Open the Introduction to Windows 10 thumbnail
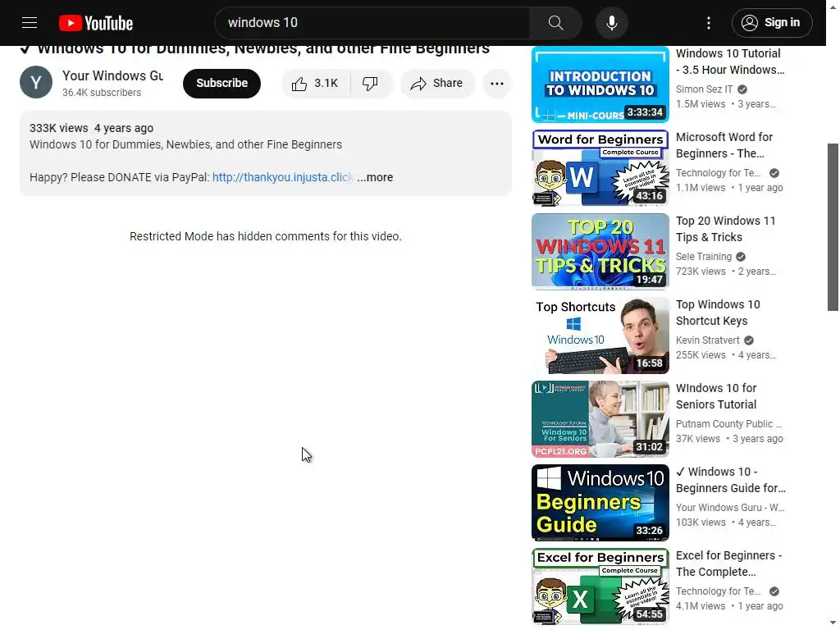Viewport: 840px width, 630px height. click(600, 84)
